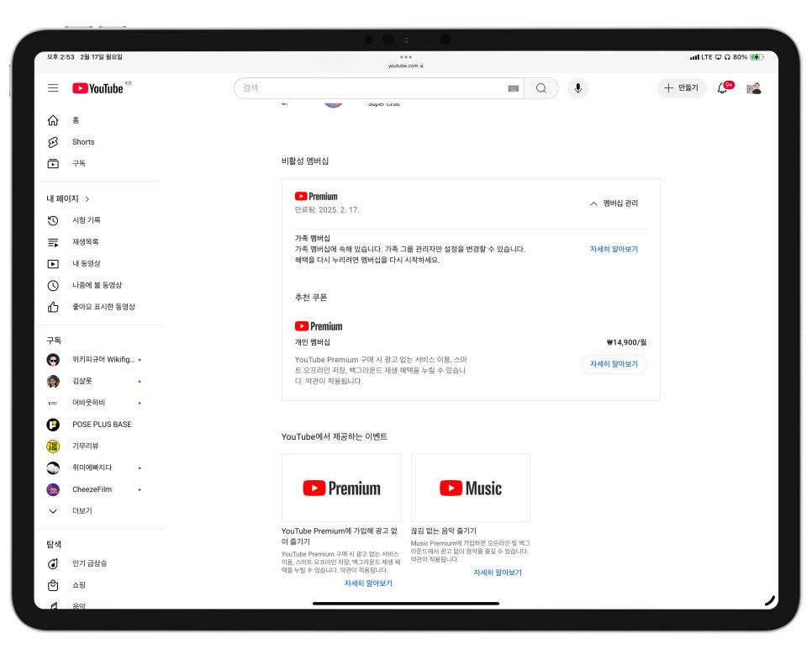
Task: Open the hamburger guide menu
Action: [x=53, y=88]
